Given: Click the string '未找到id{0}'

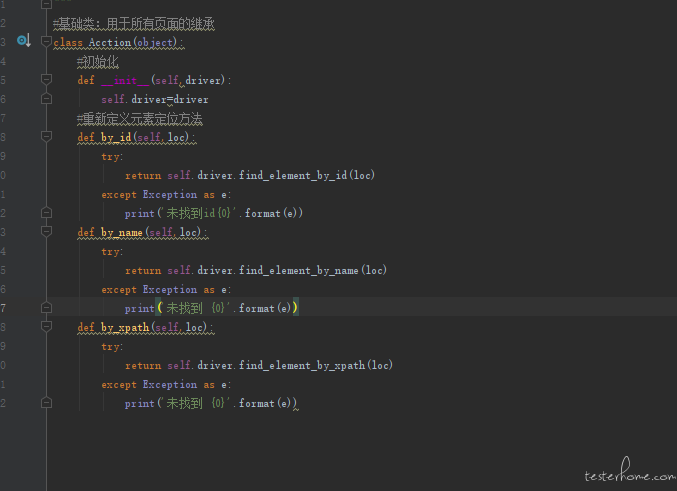Looking at the screenshot, I should click(x=198, y=213).
